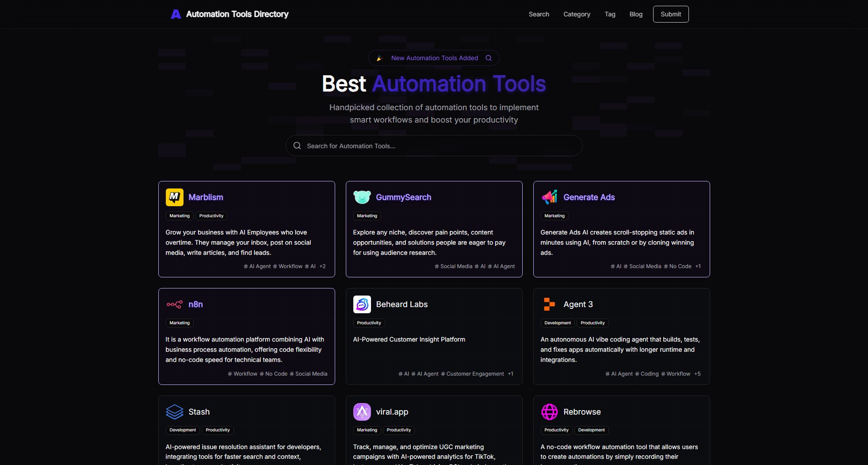This screenshot has height=465, width=868.
Task: Select Marketing badge on GummySearch card
Action: coord(367,216)
